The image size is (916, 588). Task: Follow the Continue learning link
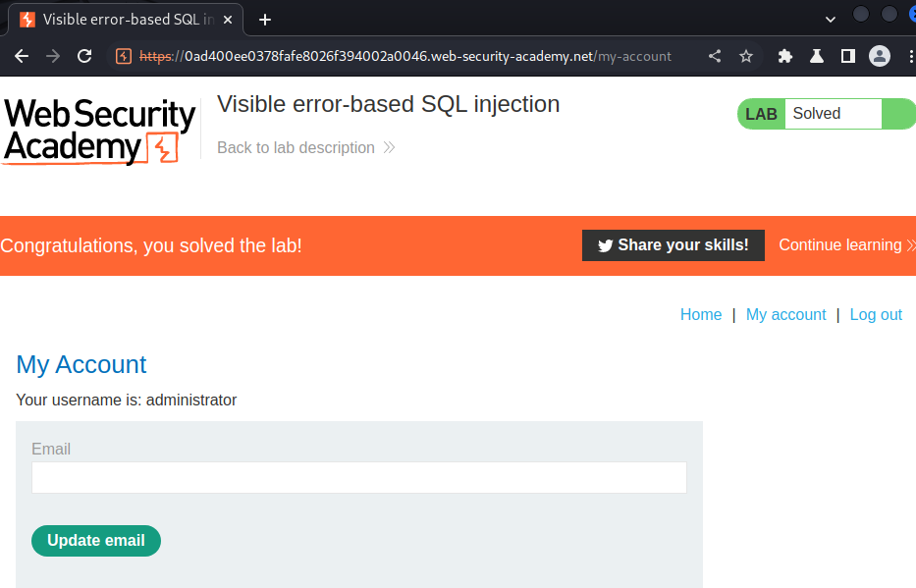click(x=846, y=245)
